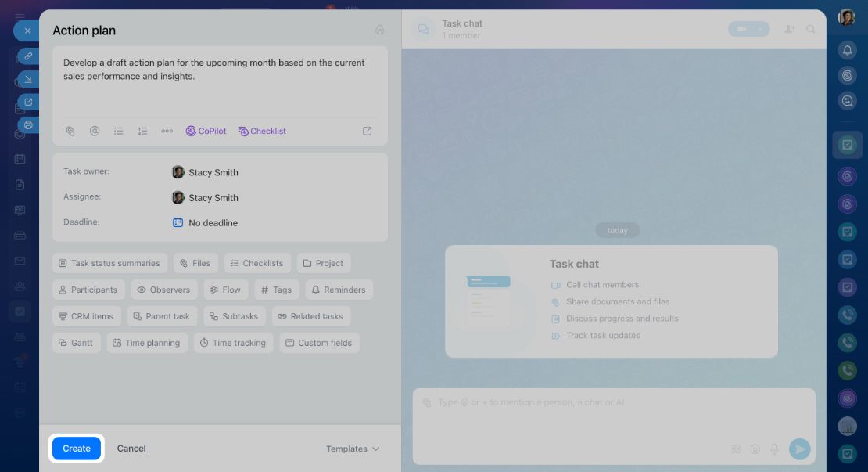
Task: Open user profile avatar at top right
Action: click(846, 18)
